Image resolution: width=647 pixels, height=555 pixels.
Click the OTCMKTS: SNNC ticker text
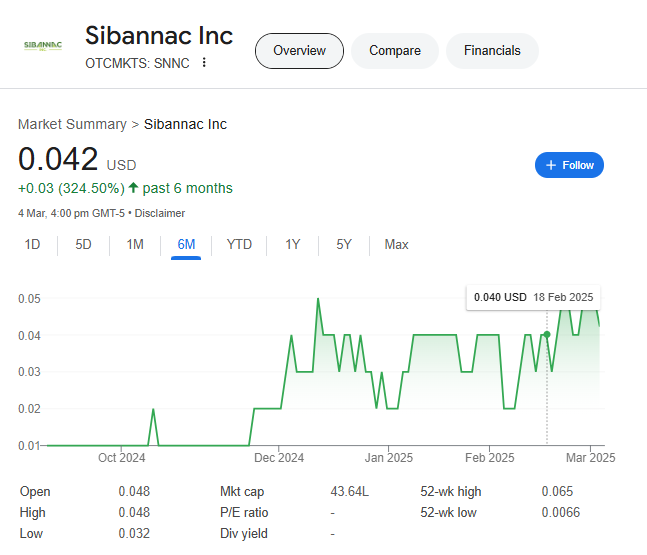(x=137, y=63)
